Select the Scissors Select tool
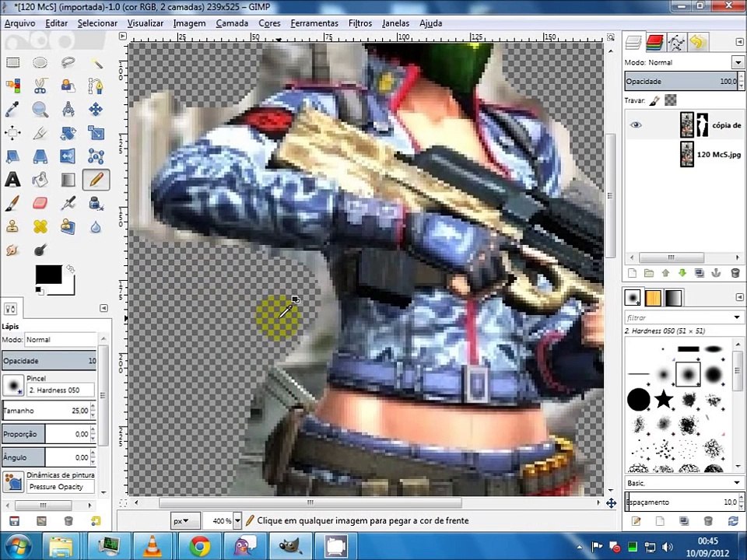 [x=40, y=86]
